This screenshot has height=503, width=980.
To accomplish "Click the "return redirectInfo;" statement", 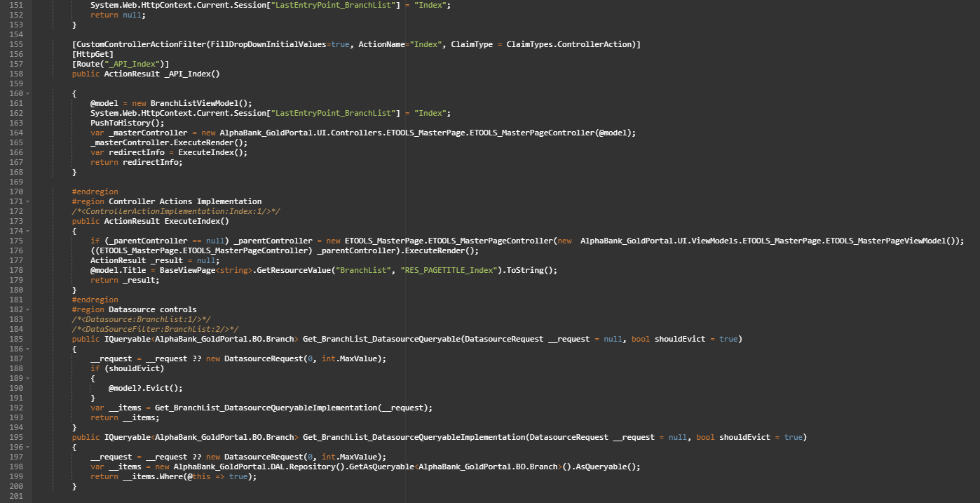I will (x=136, y=162).
